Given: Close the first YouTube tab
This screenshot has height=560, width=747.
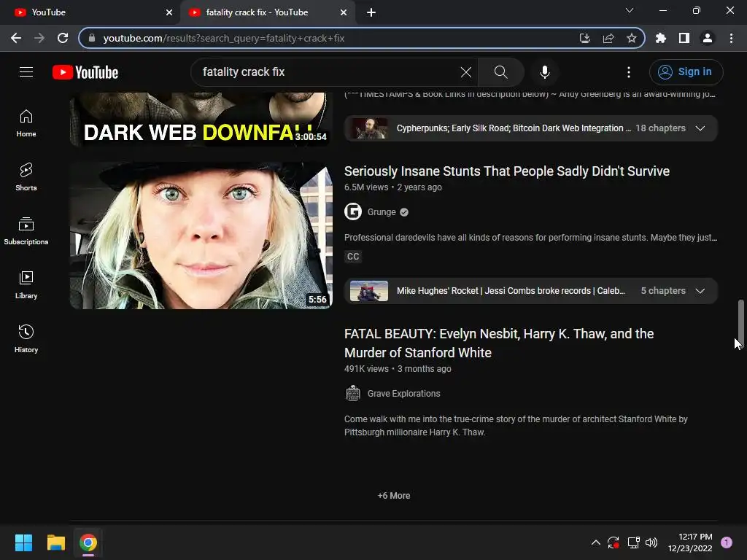Looking at the screenshot, I should coord(169,12).
